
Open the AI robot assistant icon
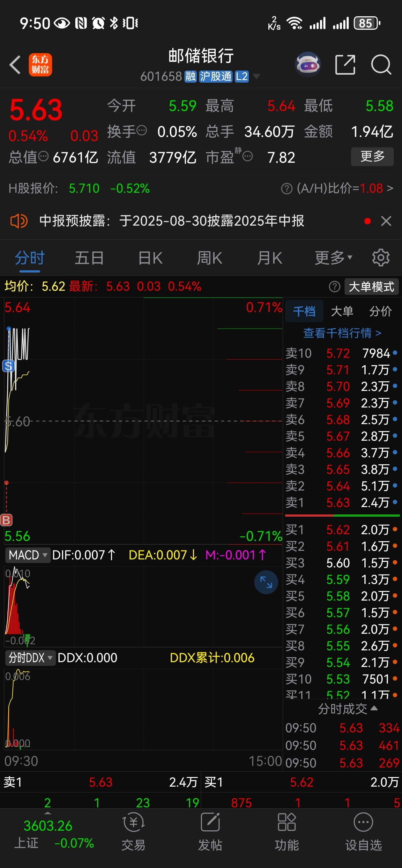(308, 64)
